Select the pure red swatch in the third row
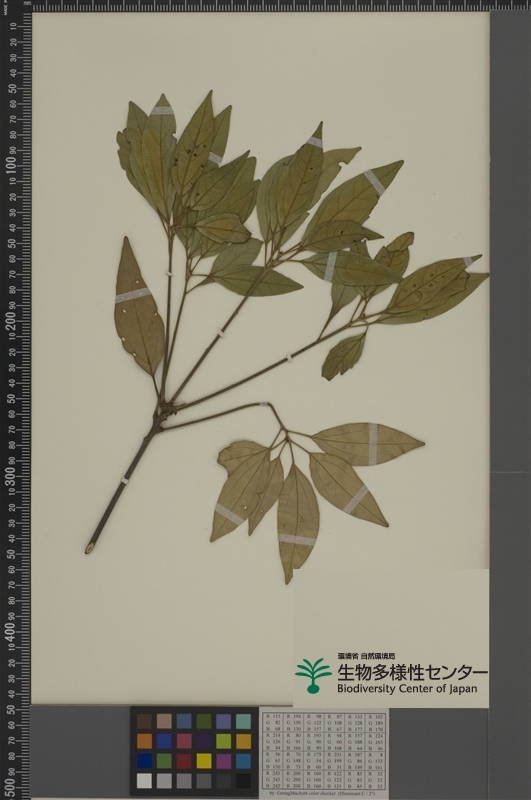The image size is (531, 800). [184, 761]
